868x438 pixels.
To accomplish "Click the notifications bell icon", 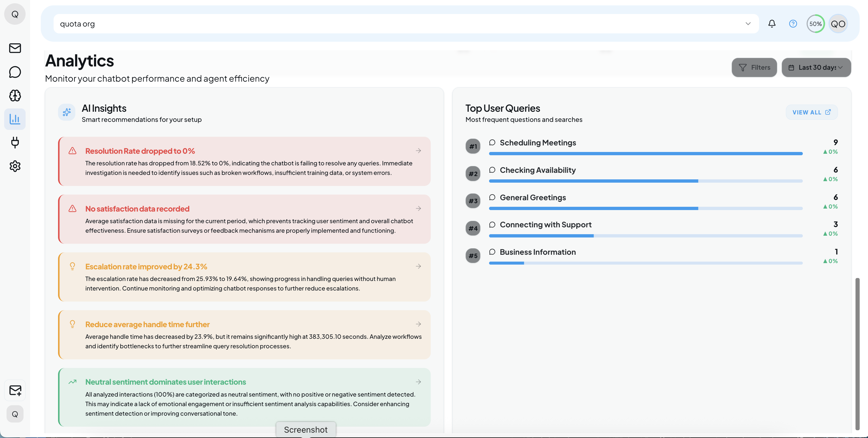I will pyautogui.click(x=772, y=24).
